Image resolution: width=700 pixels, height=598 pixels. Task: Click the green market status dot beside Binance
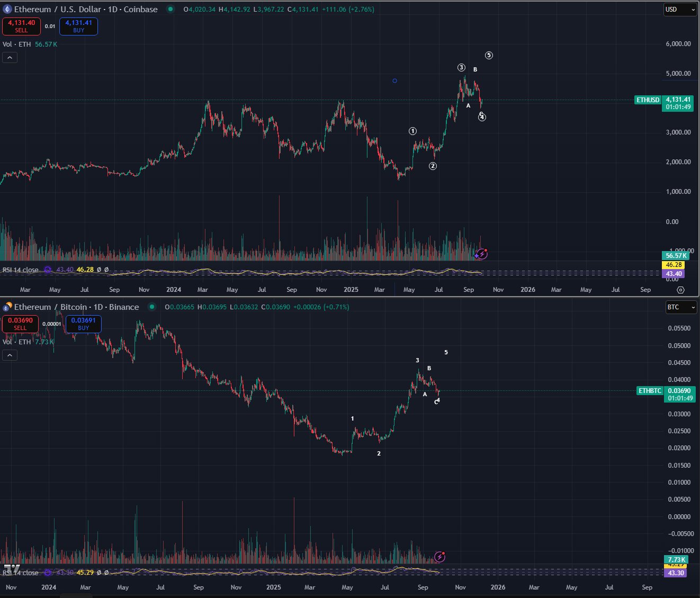(152, 307)
